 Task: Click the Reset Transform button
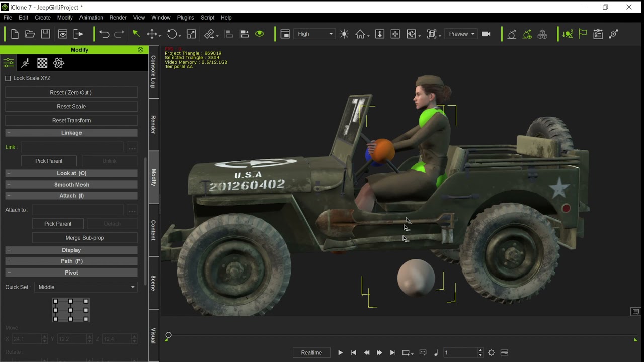click(71, 120)
